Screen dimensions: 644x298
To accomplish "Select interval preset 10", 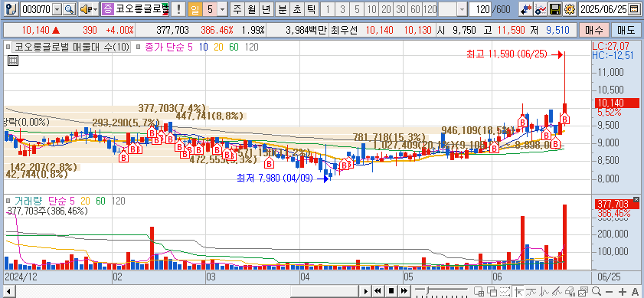I will tap(371, 9).
